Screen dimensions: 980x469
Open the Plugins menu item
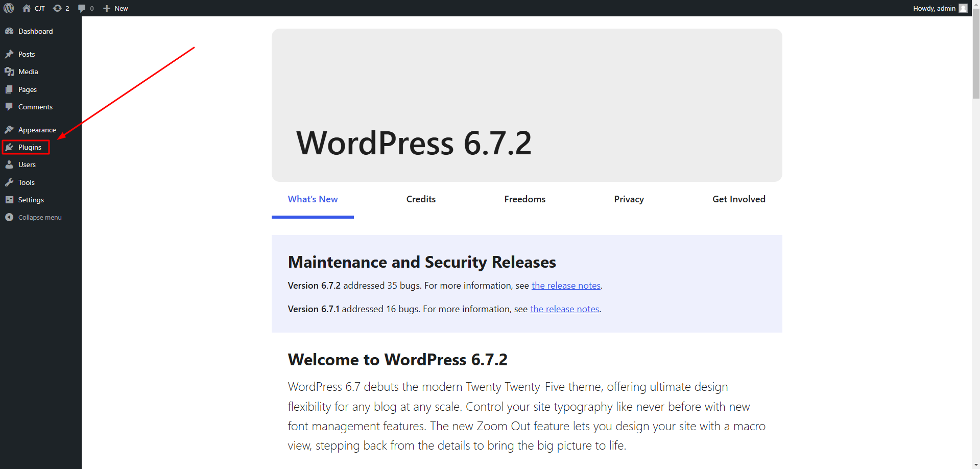click(x=41, y=147)
